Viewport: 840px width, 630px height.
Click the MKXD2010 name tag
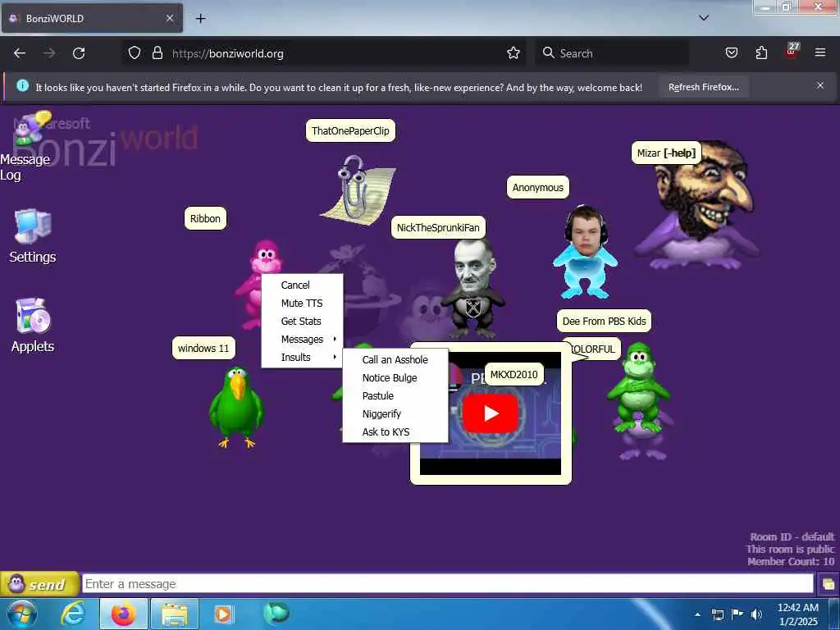514,374
